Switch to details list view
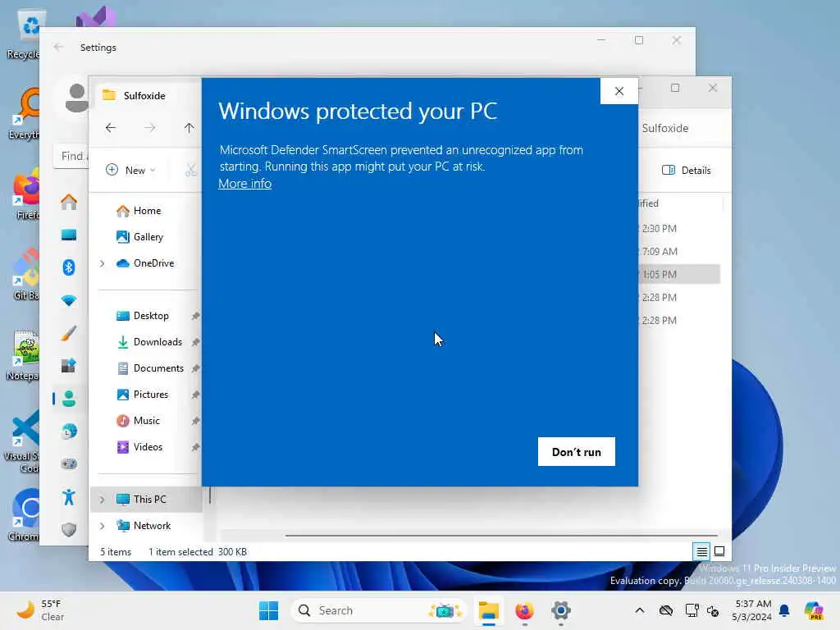The width and height of the screenshot is (840, 630). pyautogui.click(x=701, y=551)
